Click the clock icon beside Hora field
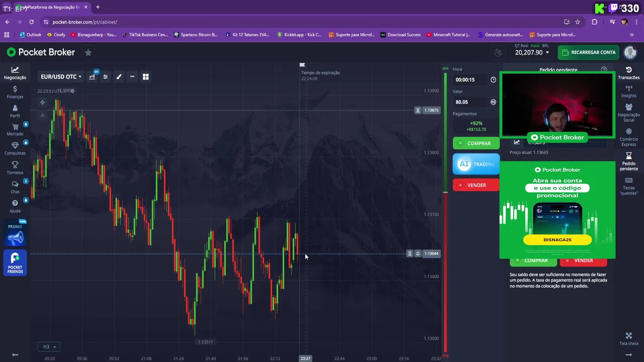The height and width of the screenshot is (362, 644). [493, 79]
